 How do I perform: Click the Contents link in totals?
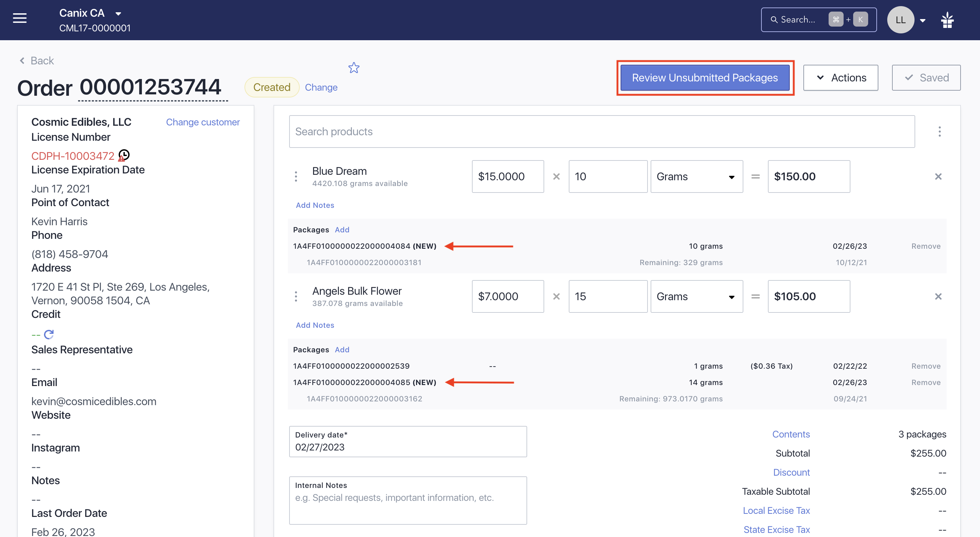791,434
